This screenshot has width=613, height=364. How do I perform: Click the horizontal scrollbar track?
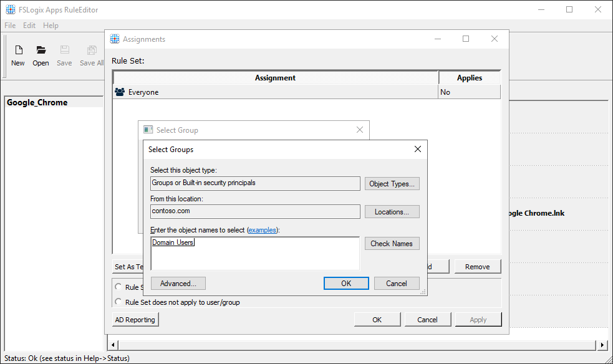(x=357, y=345)
